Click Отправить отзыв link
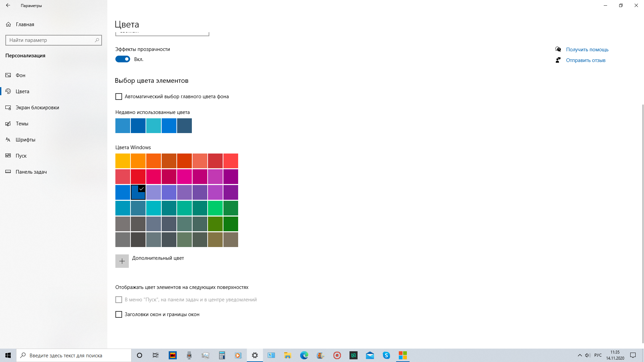Viewport: 644px width, 362px height. tap(586, 60)
